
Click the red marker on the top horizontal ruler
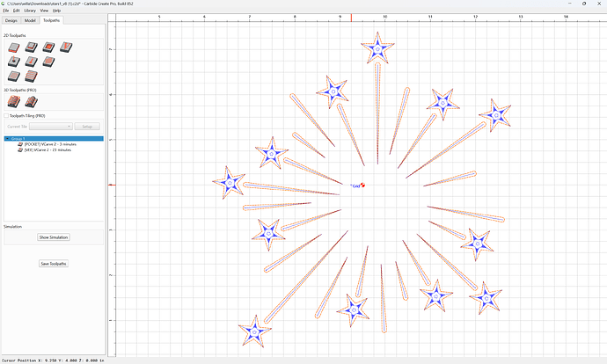coord(351,18)
